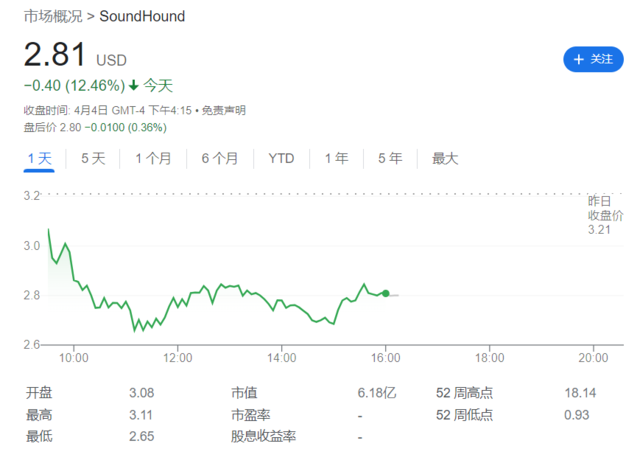Select the 1天 time range tab

(39, 158)
